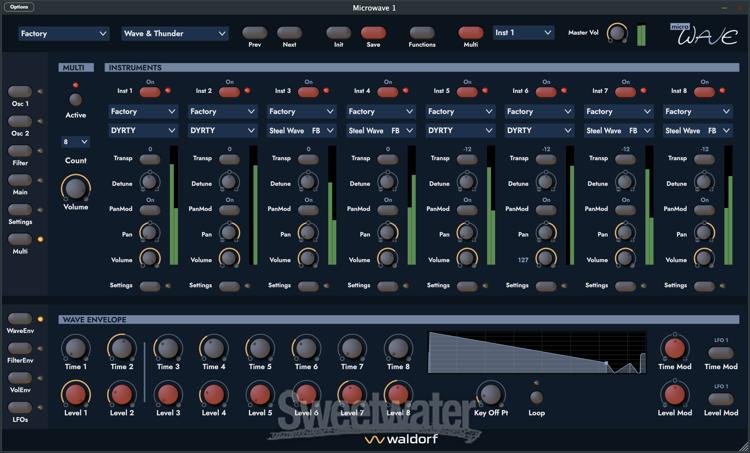
Task: Adjust the Time 2 knob
Action: click(122, 348)
